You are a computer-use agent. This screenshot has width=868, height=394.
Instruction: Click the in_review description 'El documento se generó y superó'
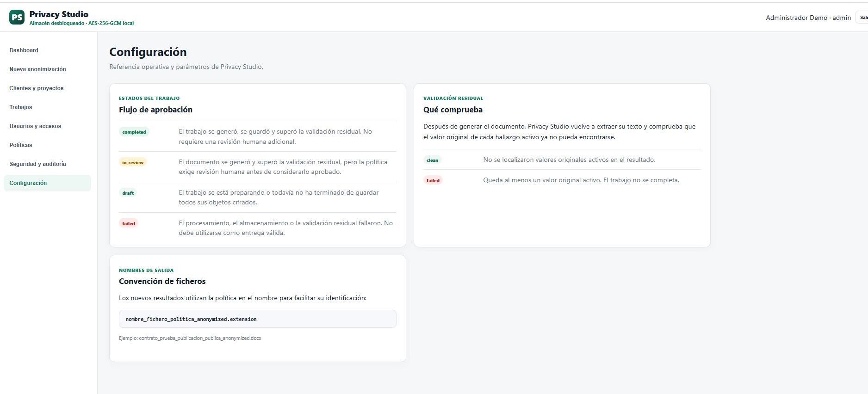[x=283, y=167]
